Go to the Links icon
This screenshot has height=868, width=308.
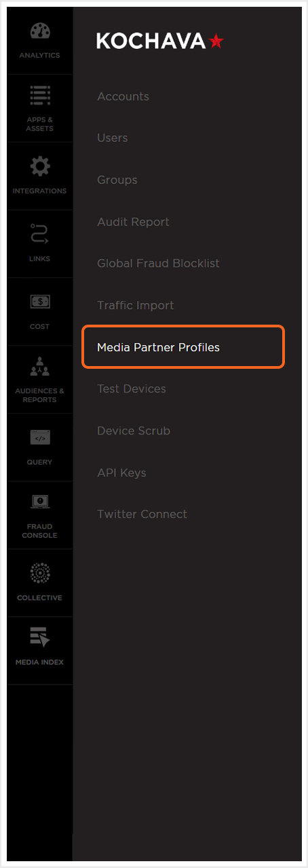click(x=39, y=235)
